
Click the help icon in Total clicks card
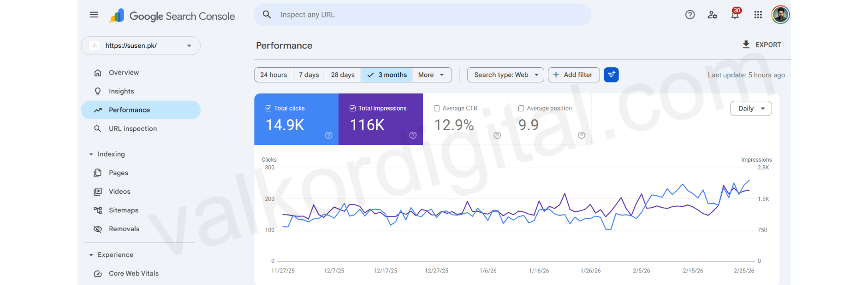tap(328, 135)
